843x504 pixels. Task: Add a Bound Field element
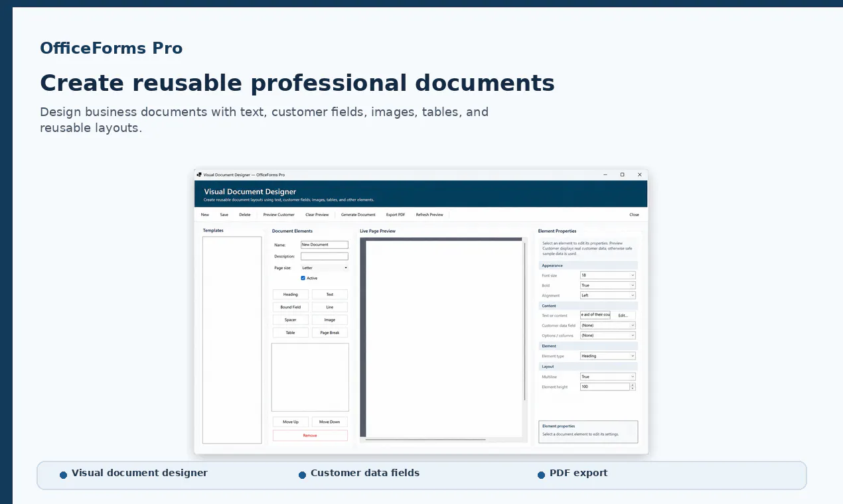click(x=291, y=307)
